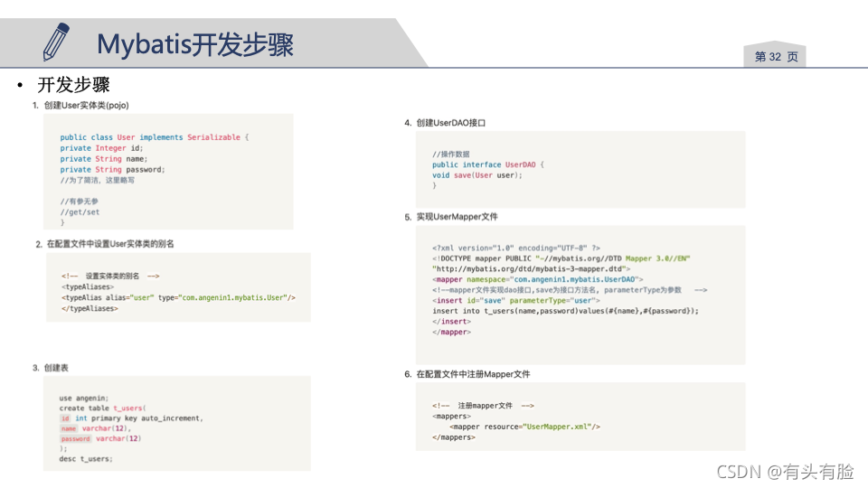This screenshot has width=868, height=488.
Task: Click step heading '实现UserMapper文件'
Action: coord(457,217)
